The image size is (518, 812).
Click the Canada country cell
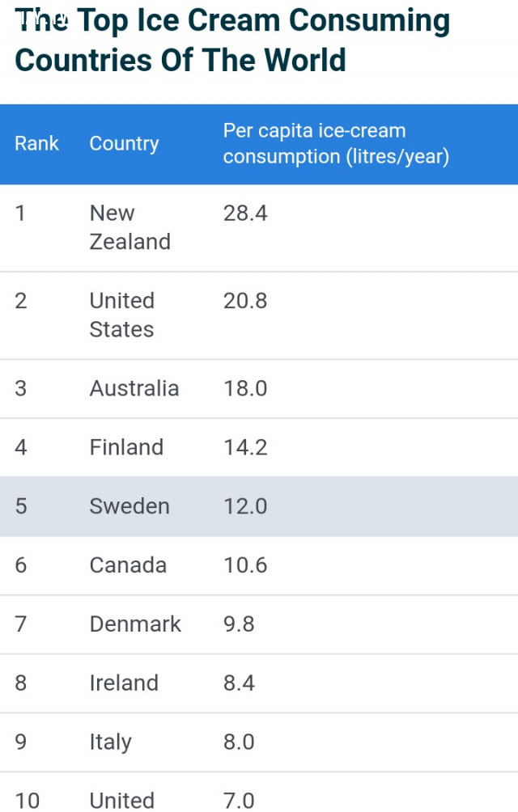pyautogui.click(x=128, y=565)
